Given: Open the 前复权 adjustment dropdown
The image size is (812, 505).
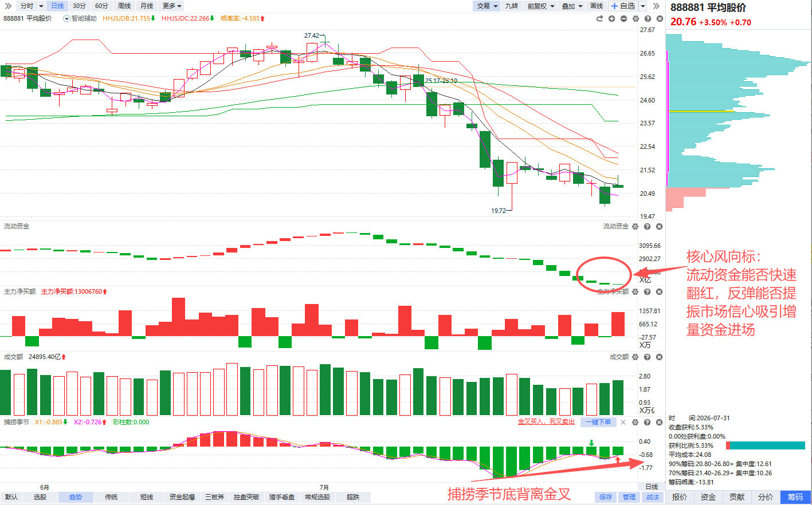Looking at the screenshot, I should 541,6.
